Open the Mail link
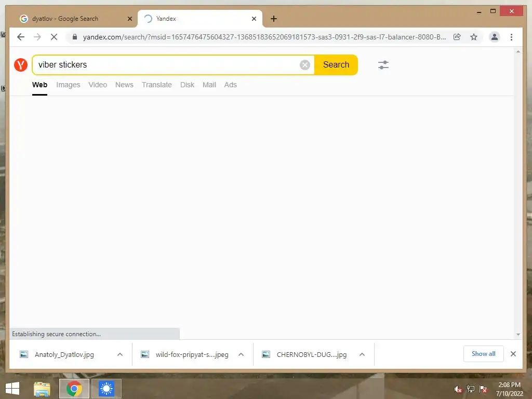532x399 pixels. click(209, 85)
